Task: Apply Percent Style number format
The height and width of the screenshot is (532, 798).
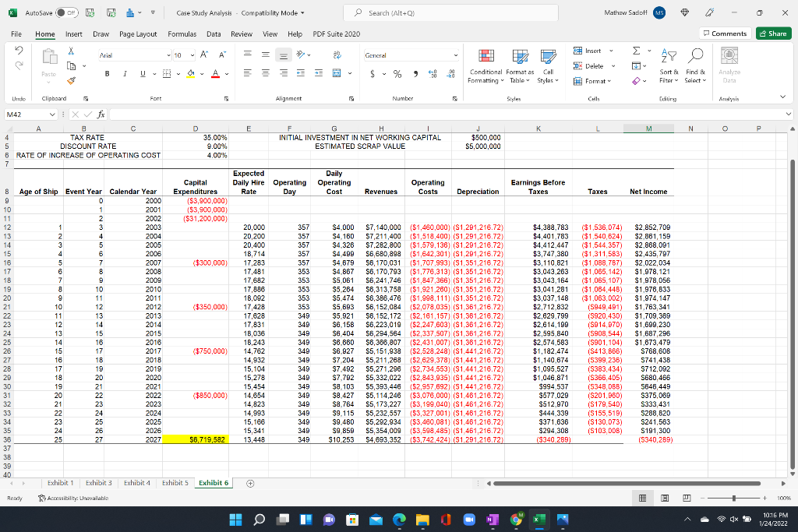Action: 397,74
